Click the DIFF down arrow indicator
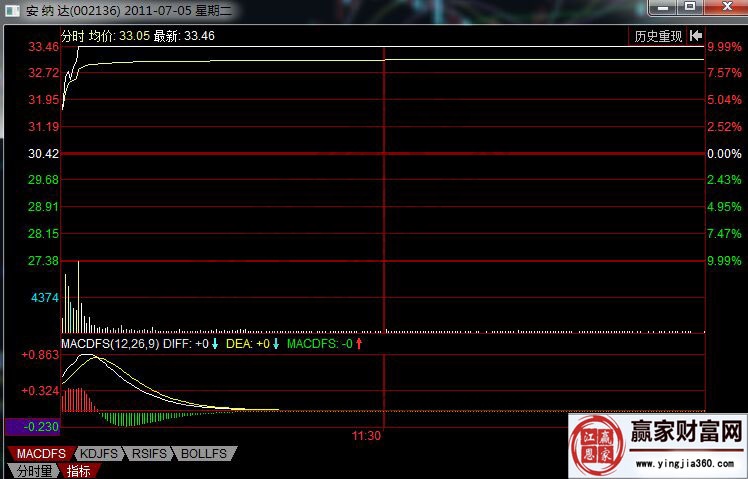The width and height of the screenshot is (748, 479). click(214, 344)
